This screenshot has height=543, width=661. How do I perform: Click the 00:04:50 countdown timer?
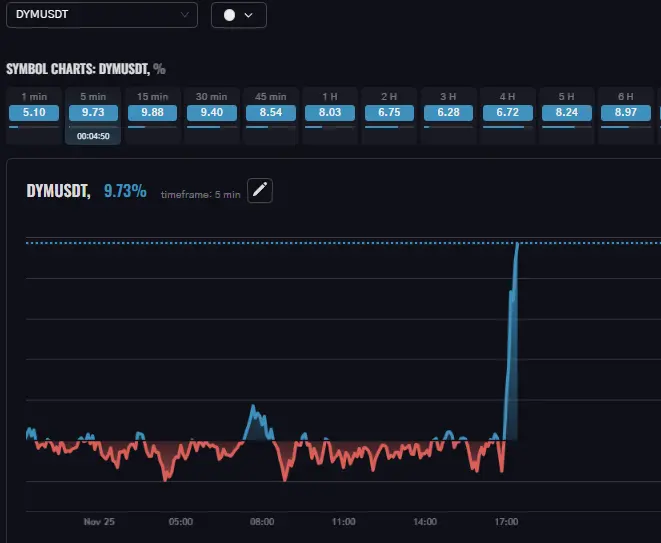pyautogui.click(x=93, y=136)
